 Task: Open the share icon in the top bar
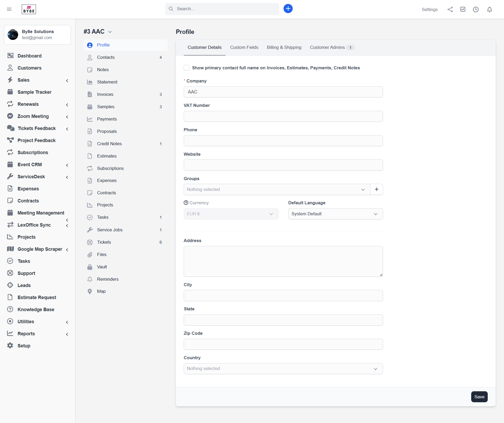(450, 9)
